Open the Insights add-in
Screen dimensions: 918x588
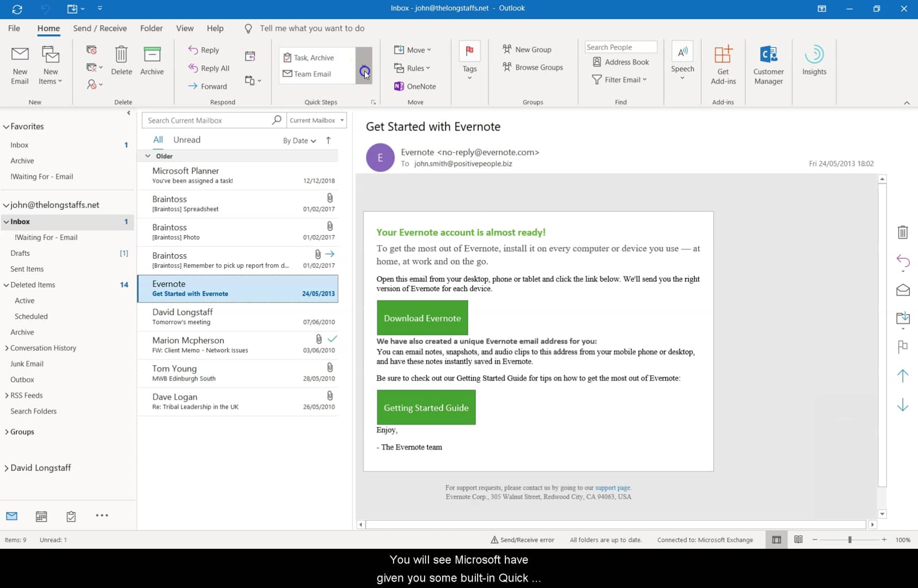coord(814,61)
